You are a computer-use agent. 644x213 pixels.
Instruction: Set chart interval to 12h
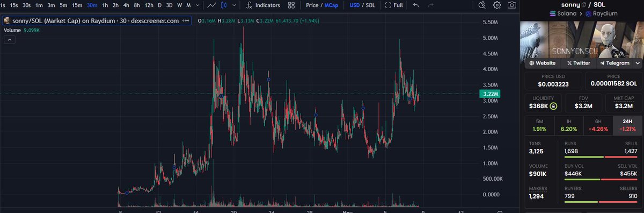[x=149, y=5]
